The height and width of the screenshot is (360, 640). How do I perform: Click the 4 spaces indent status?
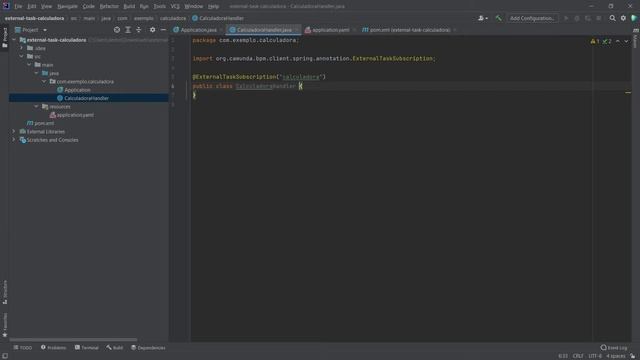pos(616,356)
